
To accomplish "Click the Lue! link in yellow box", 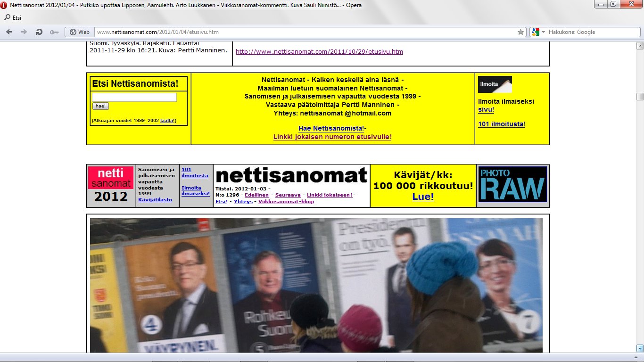I will coord(423,197).
